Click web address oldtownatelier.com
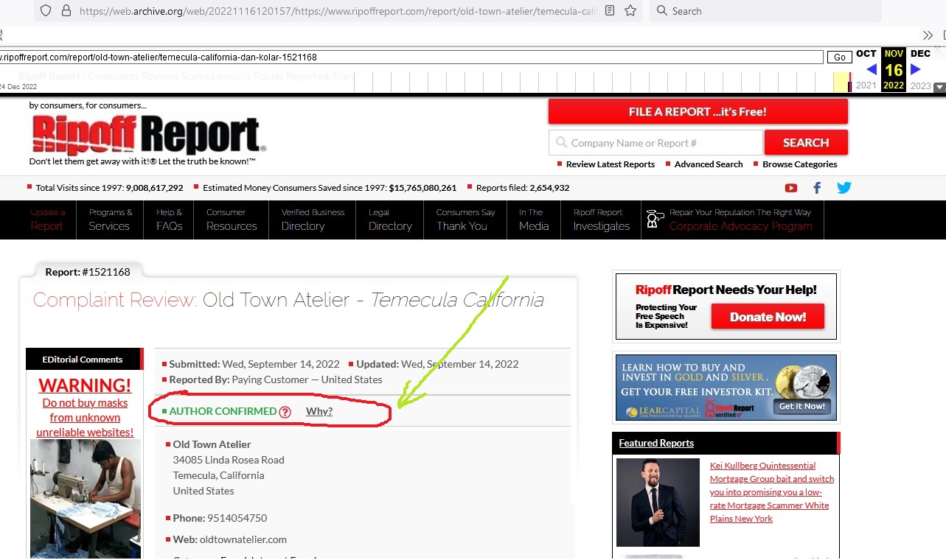 [243, 539]
